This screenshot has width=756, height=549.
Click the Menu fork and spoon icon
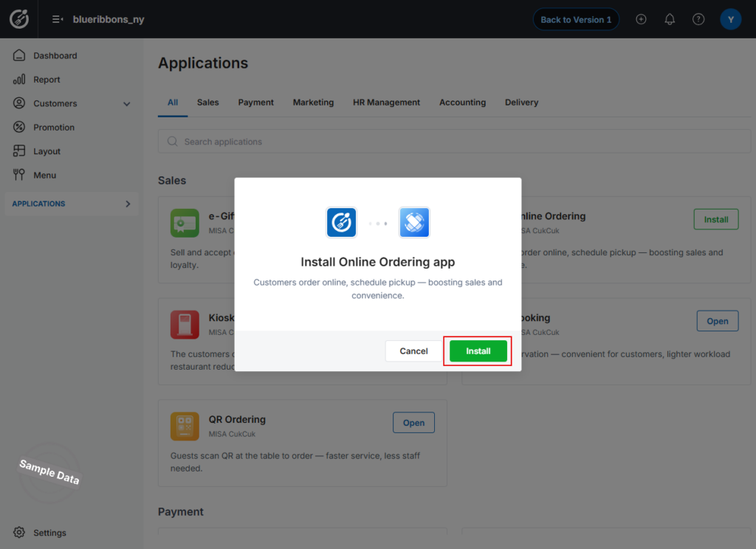(x=18, y=175)
